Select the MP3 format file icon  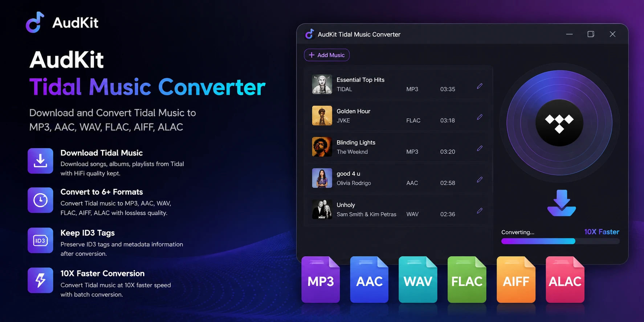point(321,280)
